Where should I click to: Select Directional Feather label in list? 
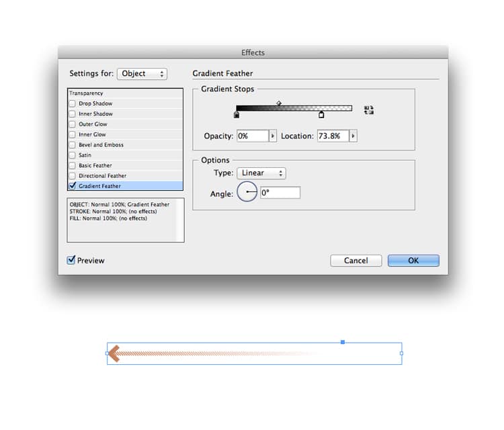point(103,176)
